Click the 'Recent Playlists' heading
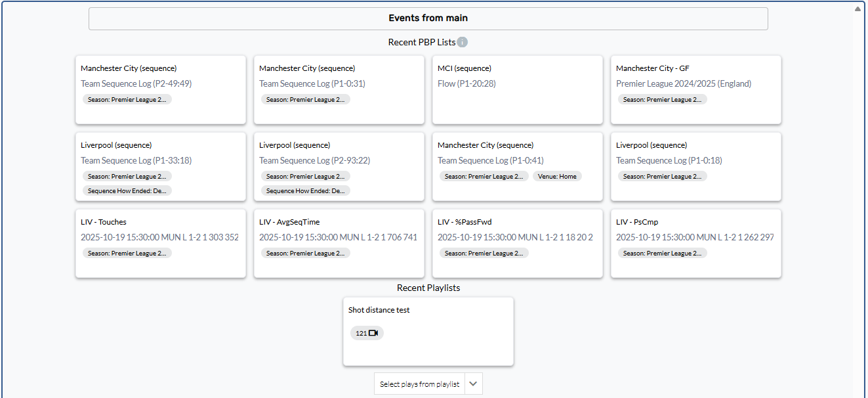 [x=428, y=288]
